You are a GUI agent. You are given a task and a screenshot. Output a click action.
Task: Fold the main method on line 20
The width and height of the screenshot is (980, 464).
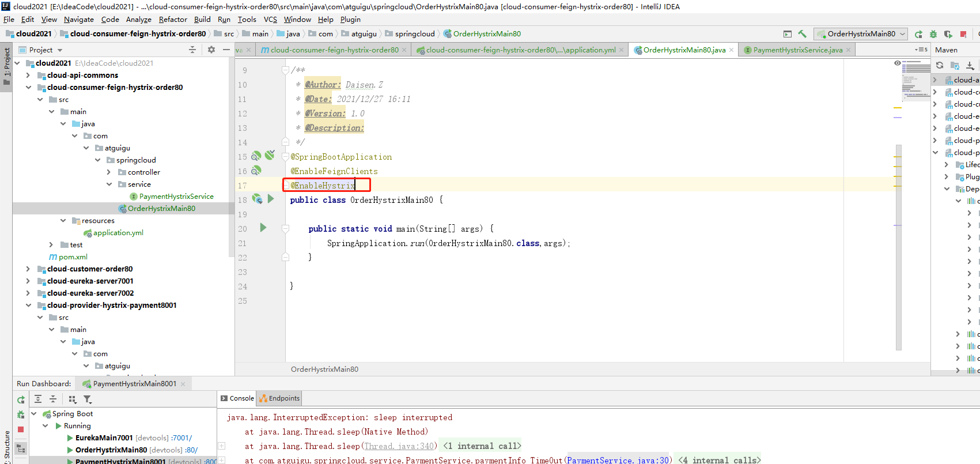click(285, 228)
